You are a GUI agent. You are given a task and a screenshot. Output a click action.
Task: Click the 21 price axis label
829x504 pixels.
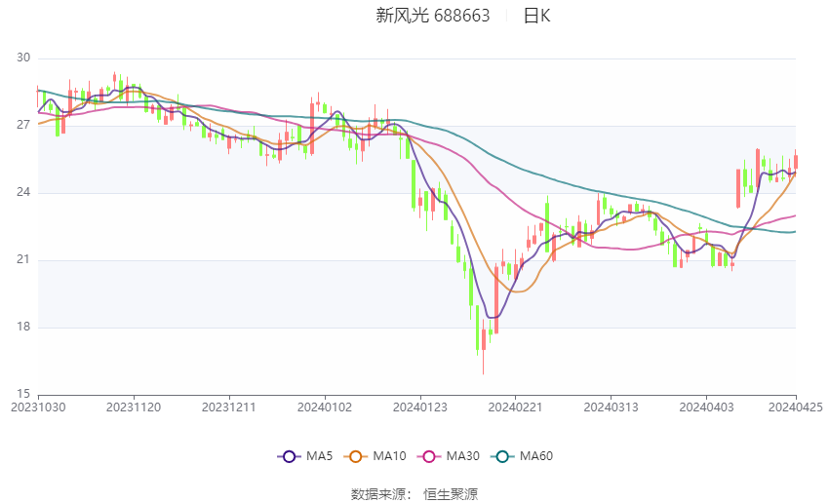(23, 259)
